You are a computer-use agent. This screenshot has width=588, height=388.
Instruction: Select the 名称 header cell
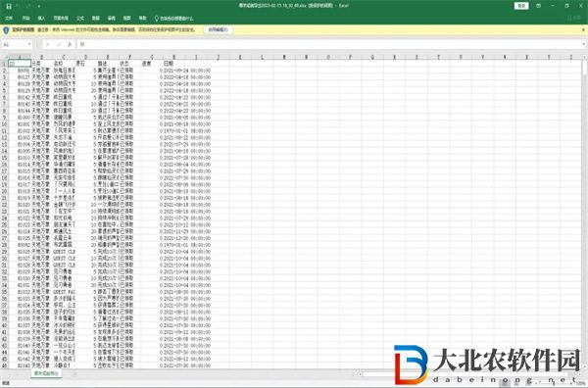point(64,64)
